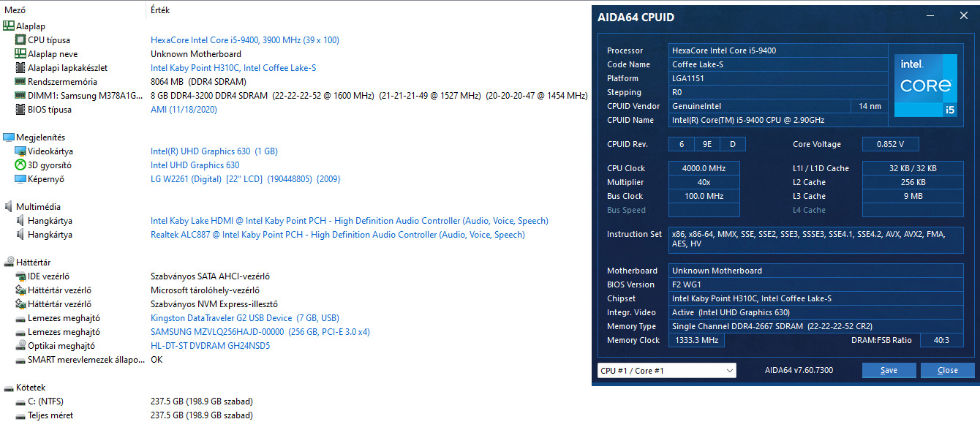Click the Képernyő monitor icon

tap(20, 179)
